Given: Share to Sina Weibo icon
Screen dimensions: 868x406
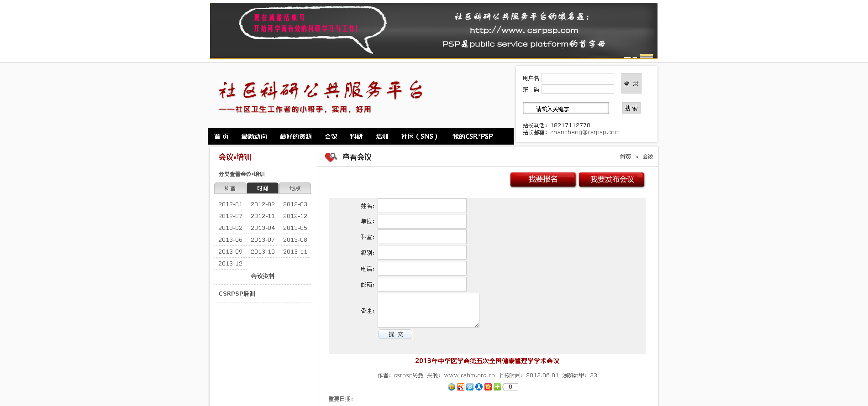Looking at the screenshot, I should click(461, 387).
